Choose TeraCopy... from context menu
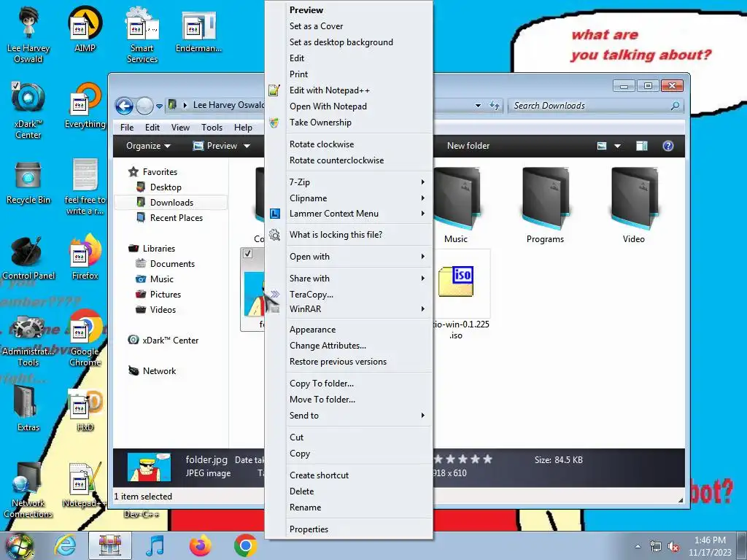The image size is (747, 560). point(311,295)
